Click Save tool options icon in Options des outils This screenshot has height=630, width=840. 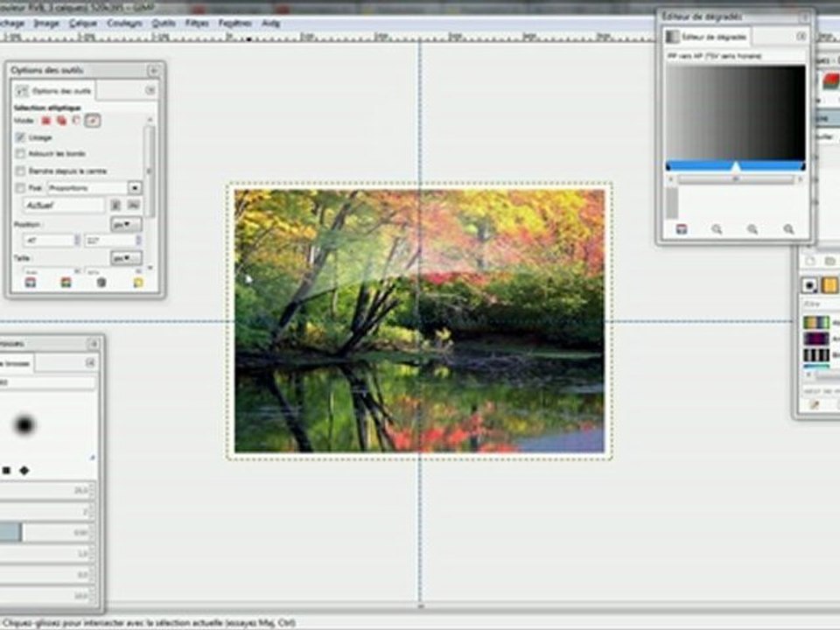click(x=31, y=283)
